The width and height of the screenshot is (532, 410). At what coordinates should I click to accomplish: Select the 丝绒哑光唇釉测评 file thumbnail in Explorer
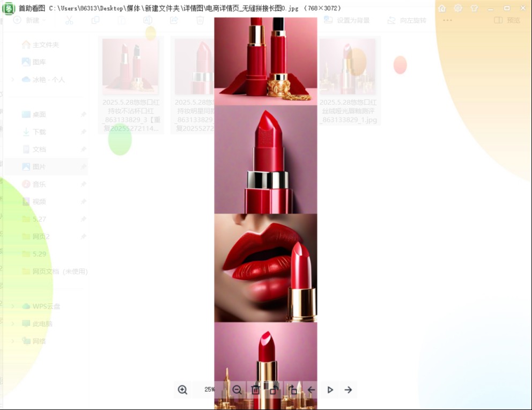(x=348, y=66)
